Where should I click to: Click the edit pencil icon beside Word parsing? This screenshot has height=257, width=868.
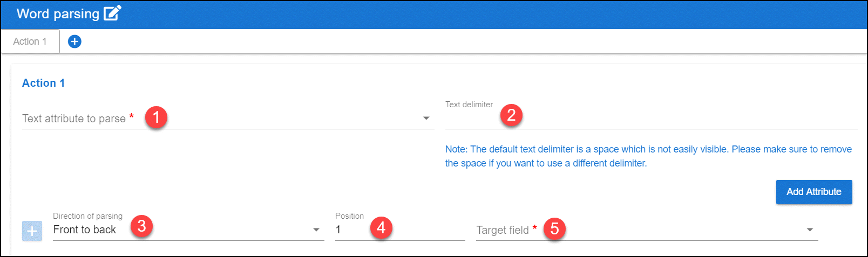tap(112, 13)
